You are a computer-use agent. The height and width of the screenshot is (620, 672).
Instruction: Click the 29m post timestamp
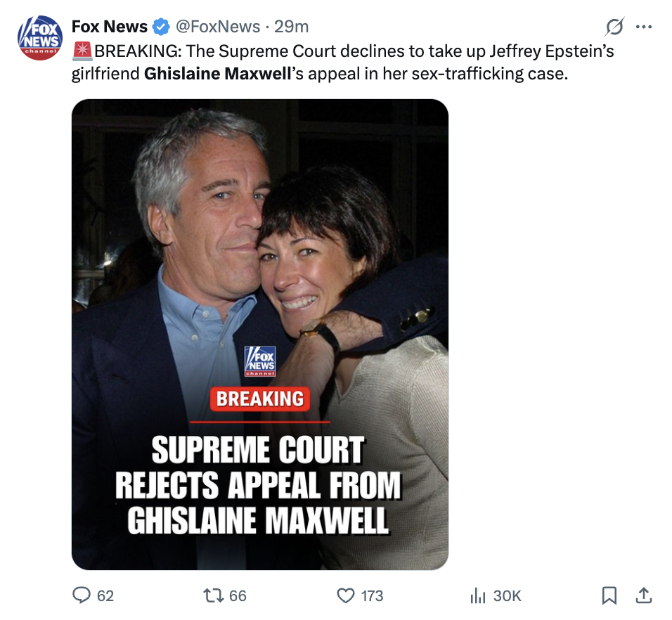(291, 27)
